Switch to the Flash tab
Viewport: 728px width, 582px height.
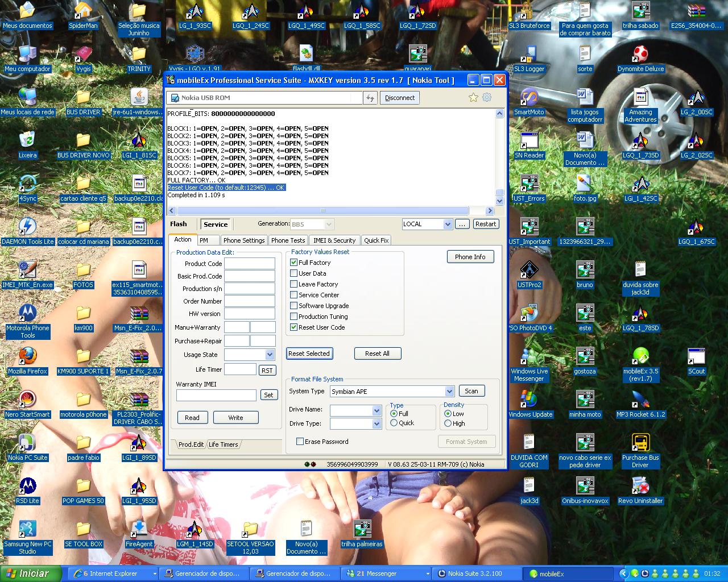[x=179, y=224]
